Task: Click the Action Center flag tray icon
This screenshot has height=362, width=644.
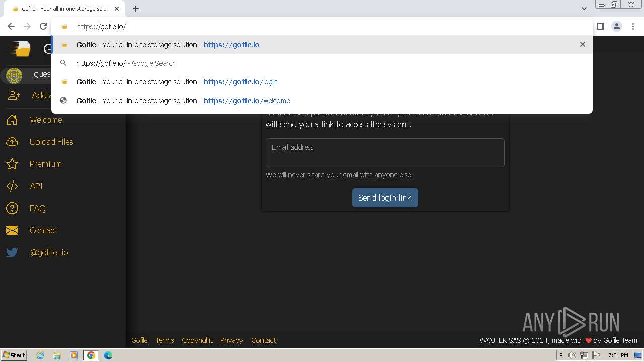Action: tap(596, 355)
